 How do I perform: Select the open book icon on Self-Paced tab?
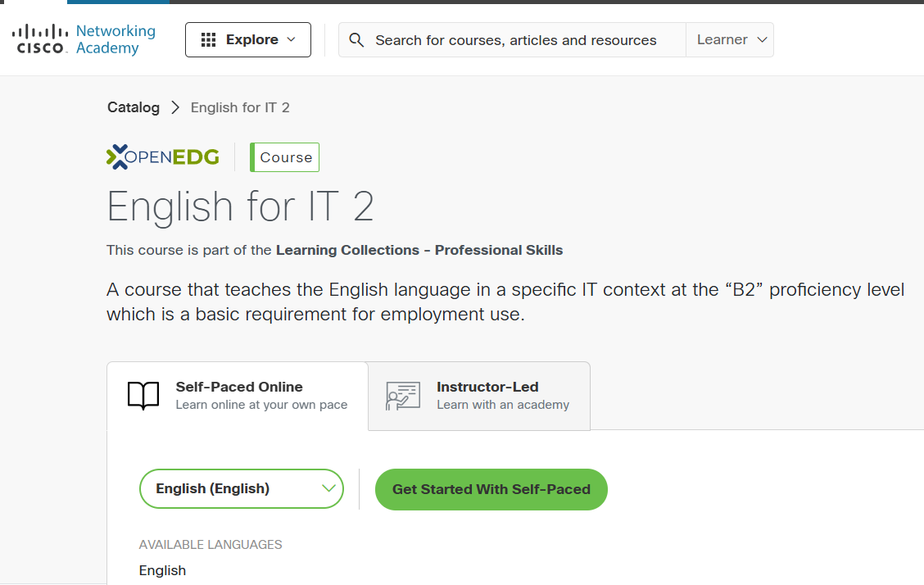143,395
